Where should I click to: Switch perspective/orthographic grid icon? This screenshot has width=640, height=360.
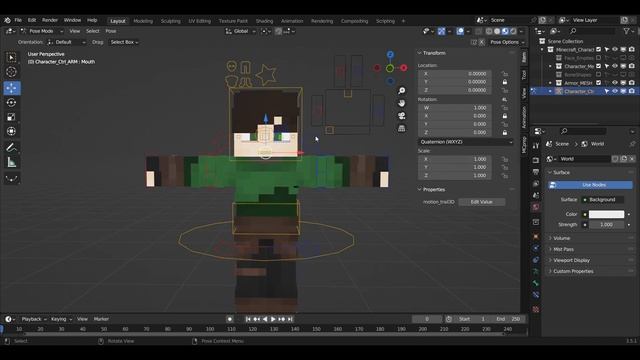pyautogui.click(x=402, y=129)
